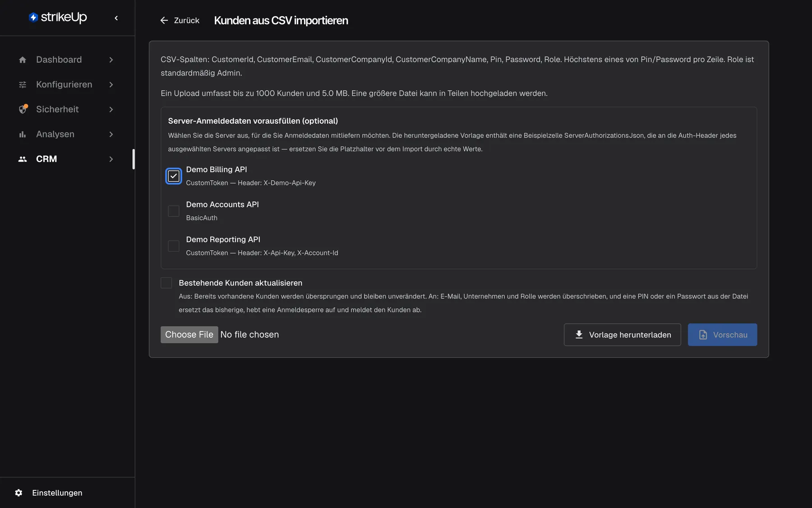Viewport: 812px width, 508px height.
Task: Uncheck the Demo Billing API checkbox
Action: 174,176
